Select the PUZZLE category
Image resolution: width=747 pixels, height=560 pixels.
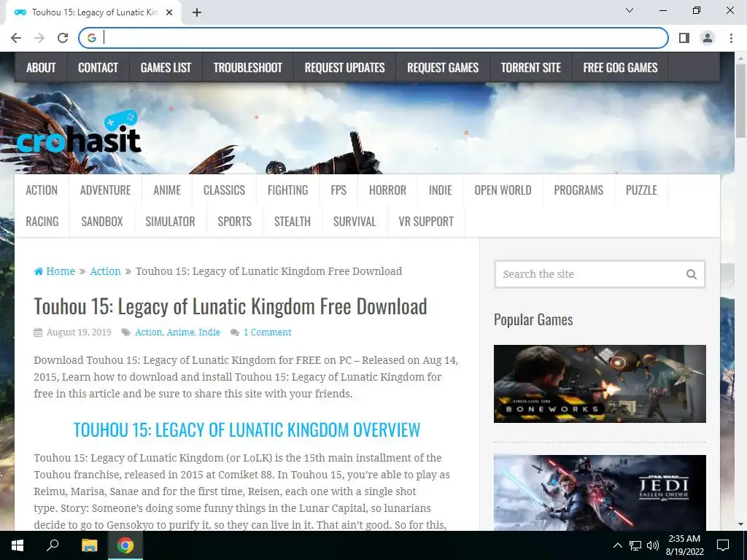(641, 190)
